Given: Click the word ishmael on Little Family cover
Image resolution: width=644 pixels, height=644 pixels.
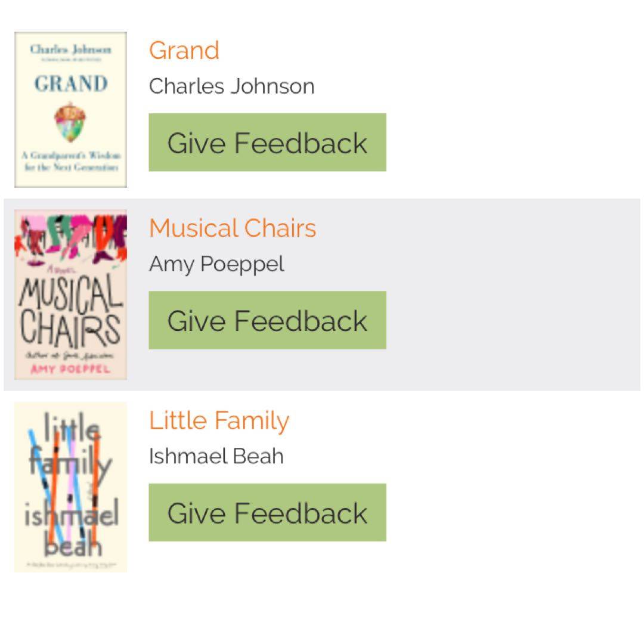Looking at the screenshot, I should [71, 515].
